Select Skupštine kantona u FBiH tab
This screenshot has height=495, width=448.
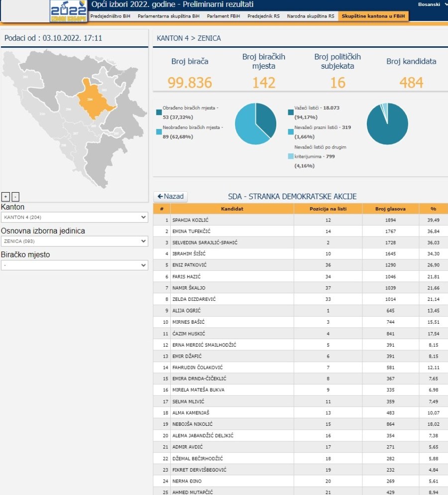[373, 16]
